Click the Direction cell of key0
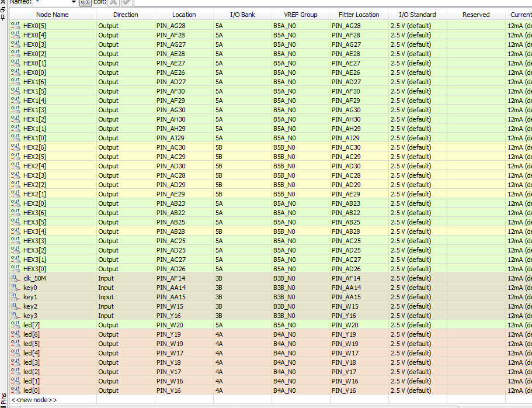 coord(126,288)
